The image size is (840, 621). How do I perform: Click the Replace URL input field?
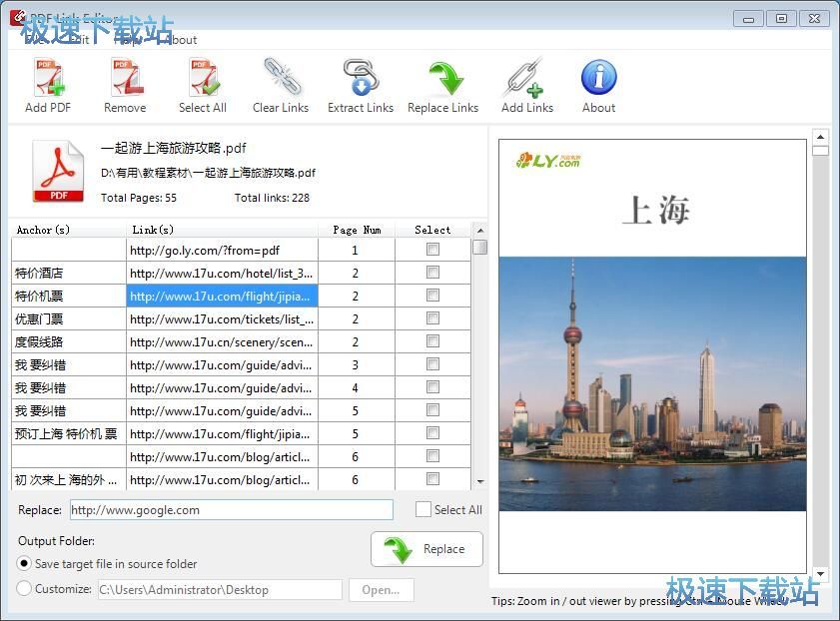[x=232, y=510]
